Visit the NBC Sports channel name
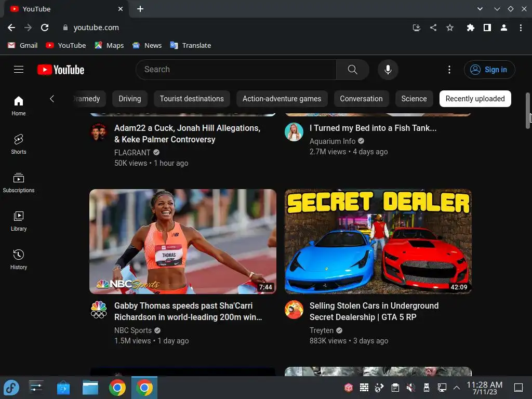This screenshot has height=399, width=532. (x=132, y=330)
